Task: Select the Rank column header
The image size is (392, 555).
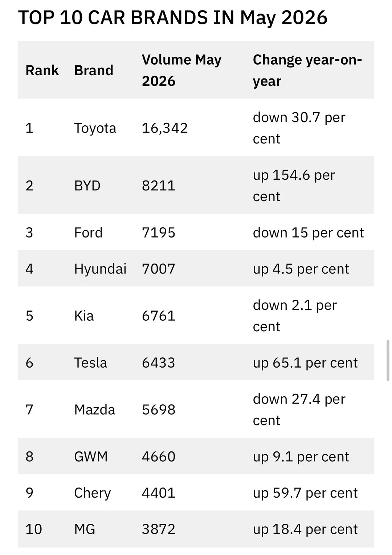Action: point(42,70)
